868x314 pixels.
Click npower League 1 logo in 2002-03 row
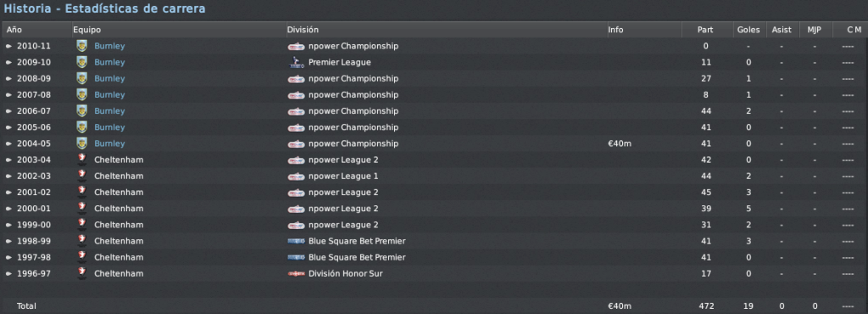pos(296,177)
